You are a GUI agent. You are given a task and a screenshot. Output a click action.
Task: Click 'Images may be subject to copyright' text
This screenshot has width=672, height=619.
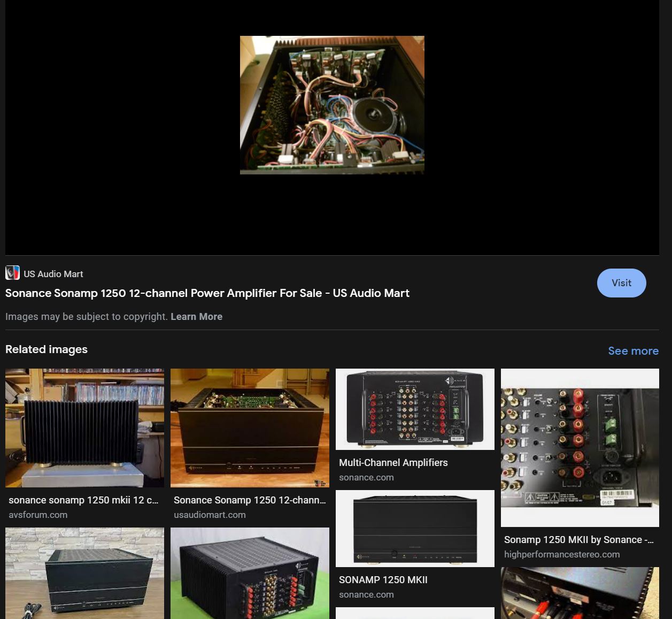[x=87, y=317]
